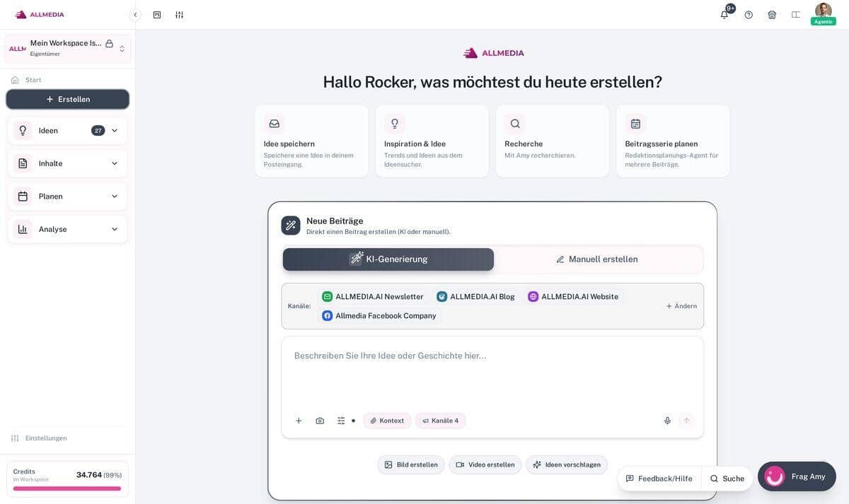Image resolution: width=849 pixels, height=504 pixels.
Task: Click the ALLMEDIA logo in sidebar header
Action: click(x=40, y=14)
